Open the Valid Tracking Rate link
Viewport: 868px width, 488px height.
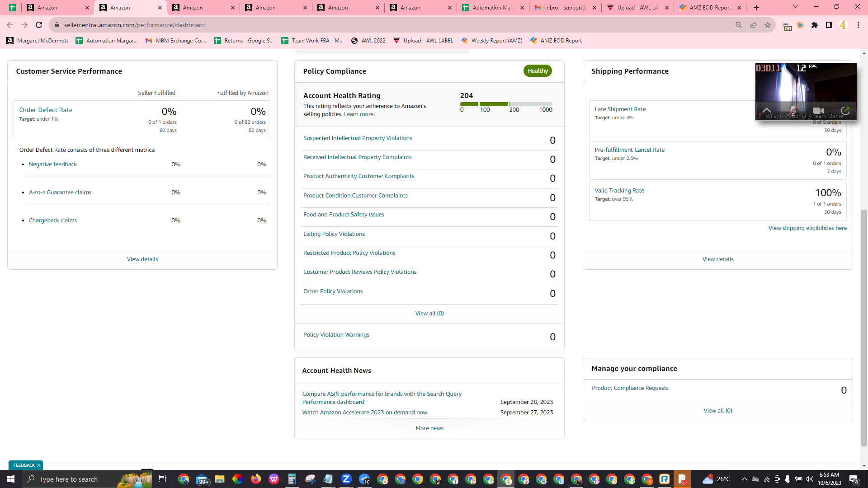click(619, 191)
